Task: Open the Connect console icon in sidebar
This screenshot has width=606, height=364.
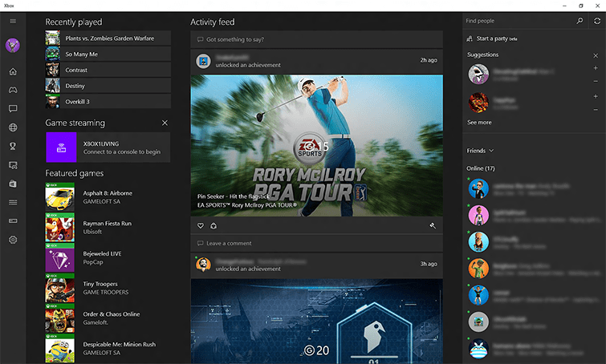Action: [x=13, y=220]
